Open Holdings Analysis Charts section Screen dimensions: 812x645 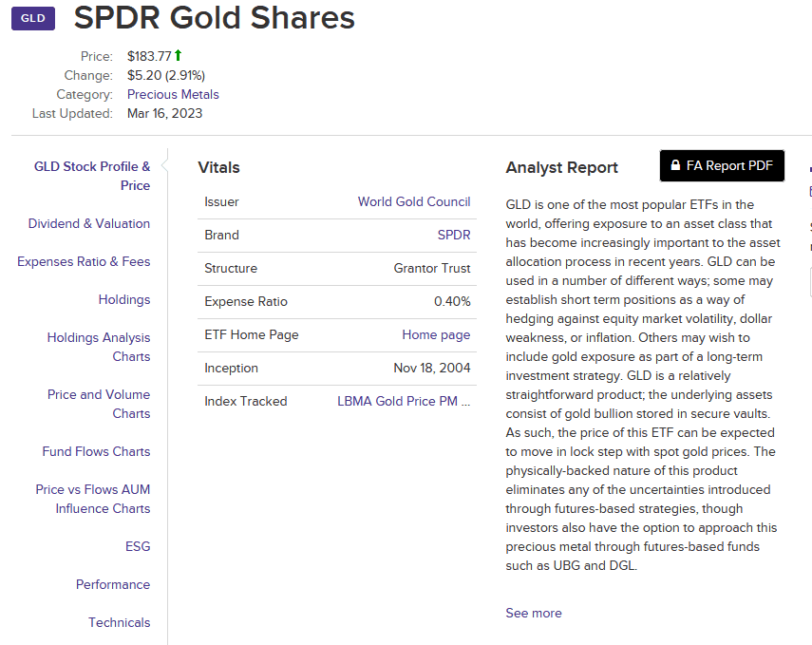click(99, 347)
